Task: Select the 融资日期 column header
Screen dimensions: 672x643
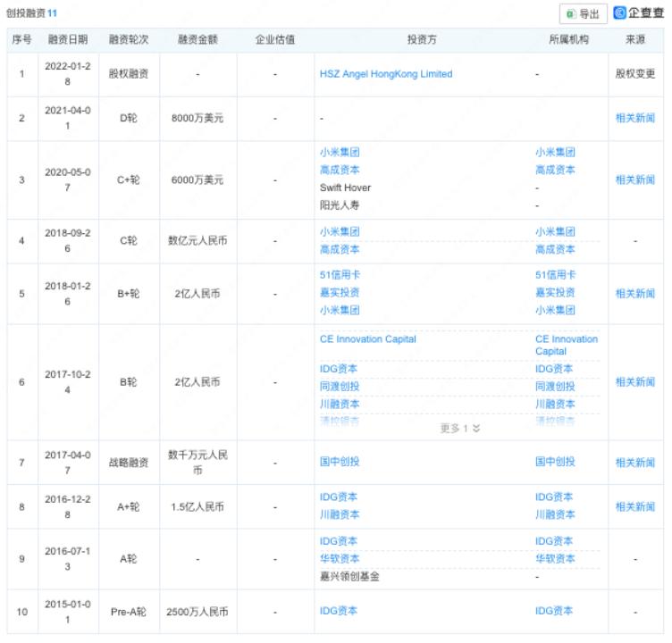Action: 68,40
